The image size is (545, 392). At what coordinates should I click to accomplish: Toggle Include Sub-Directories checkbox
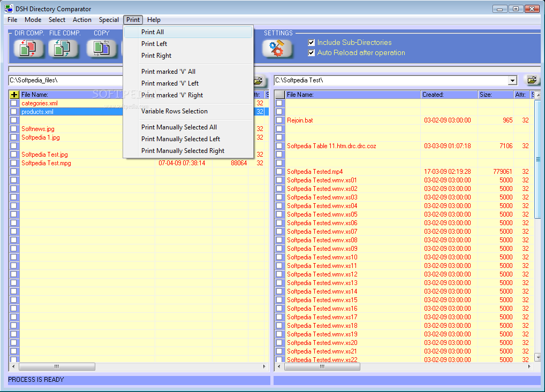tap(312, 43)
